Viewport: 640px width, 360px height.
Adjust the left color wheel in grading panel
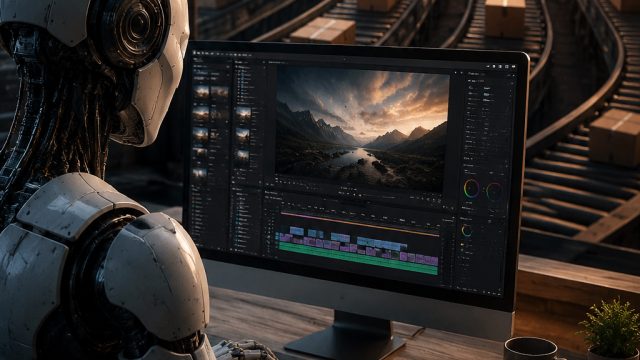pyautogui.click(x=471, y=189)
